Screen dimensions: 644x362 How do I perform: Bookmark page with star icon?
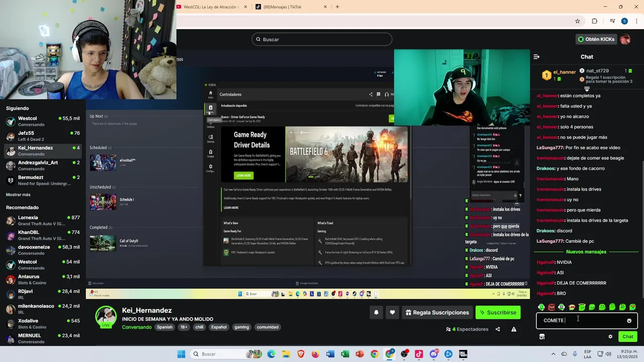tap(578, 21)
